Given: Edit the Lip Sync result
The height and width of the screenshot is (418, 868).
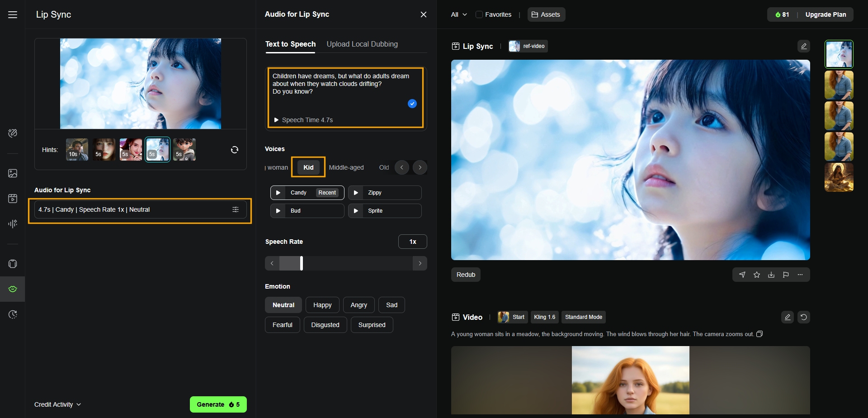Looking at the screenshot, I should tap(804, 46).
